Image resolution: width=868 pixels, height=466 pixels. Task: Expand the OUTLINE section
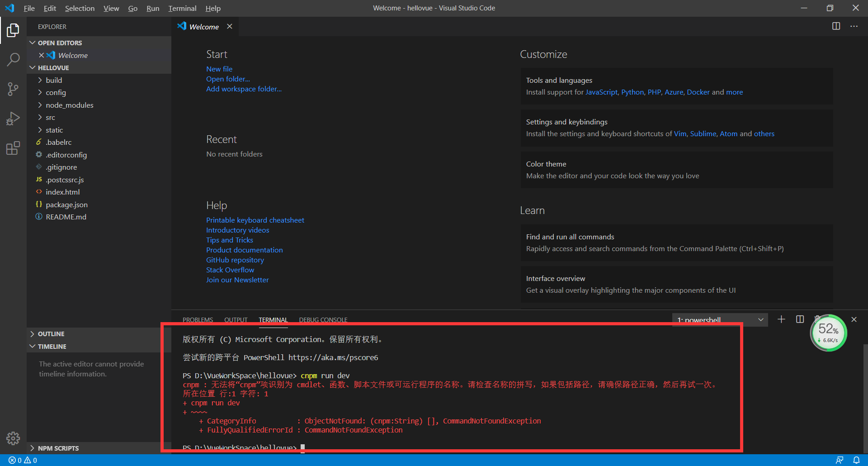click(x=99, y=333)
